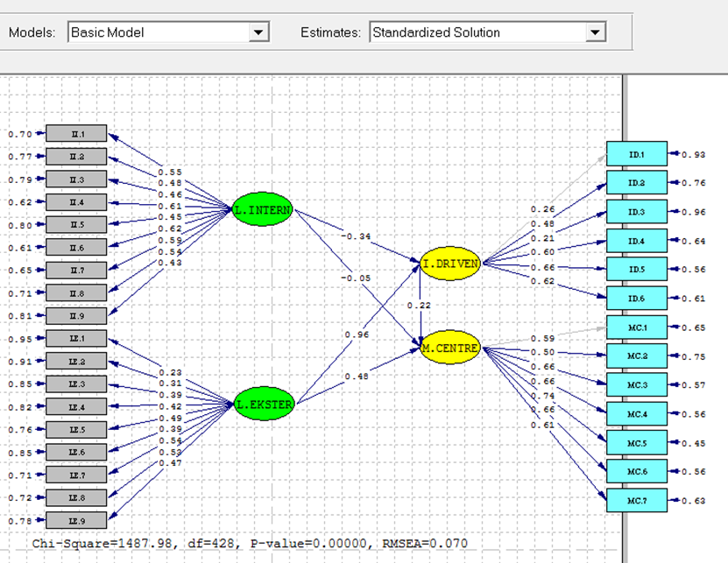Click the 0.74 loading label near M.CENTRE

point(542,396)
